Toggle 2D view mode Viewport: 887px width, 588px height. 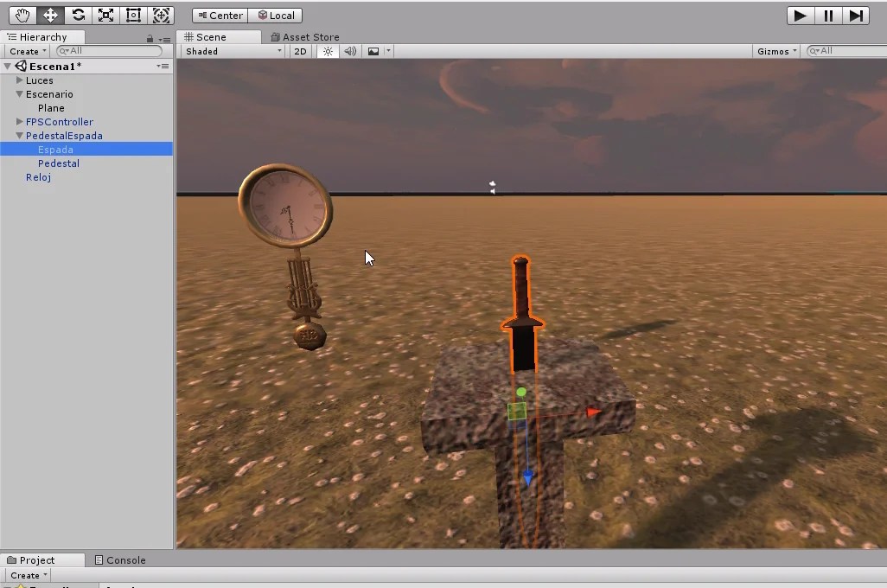(300, 51)
